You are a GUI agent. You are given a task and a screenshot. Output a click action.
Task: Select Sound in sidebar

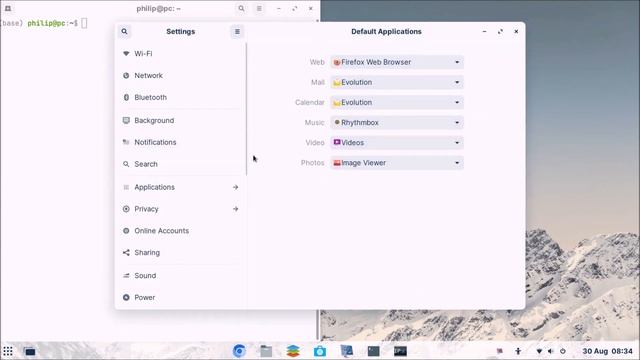coord(180,276)
